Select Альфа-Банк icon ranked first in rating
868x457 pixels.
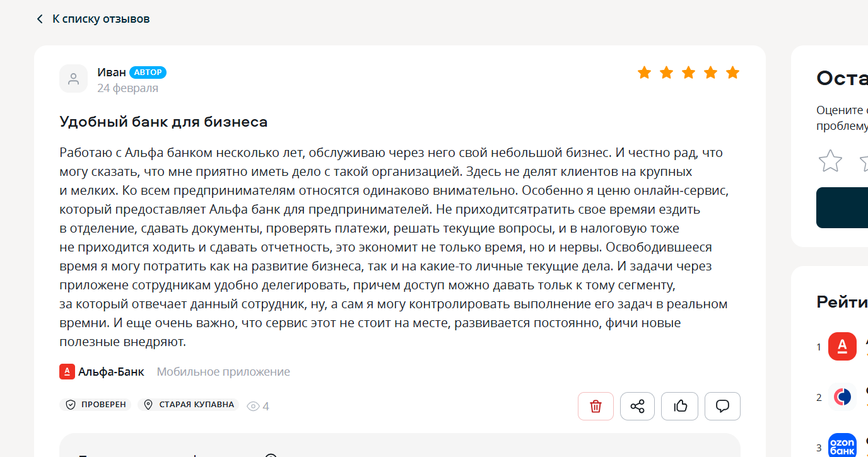click(x=842, y=347)
